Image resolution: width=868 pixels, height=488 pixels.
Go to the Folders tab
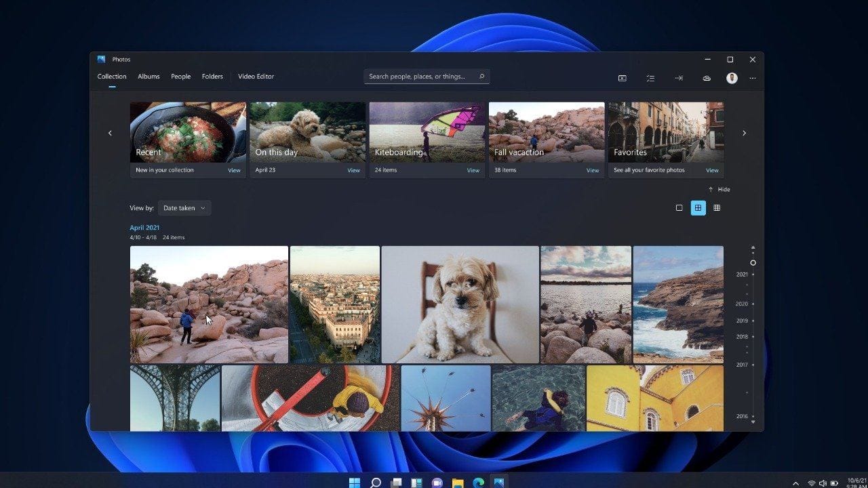pos(212,77)
